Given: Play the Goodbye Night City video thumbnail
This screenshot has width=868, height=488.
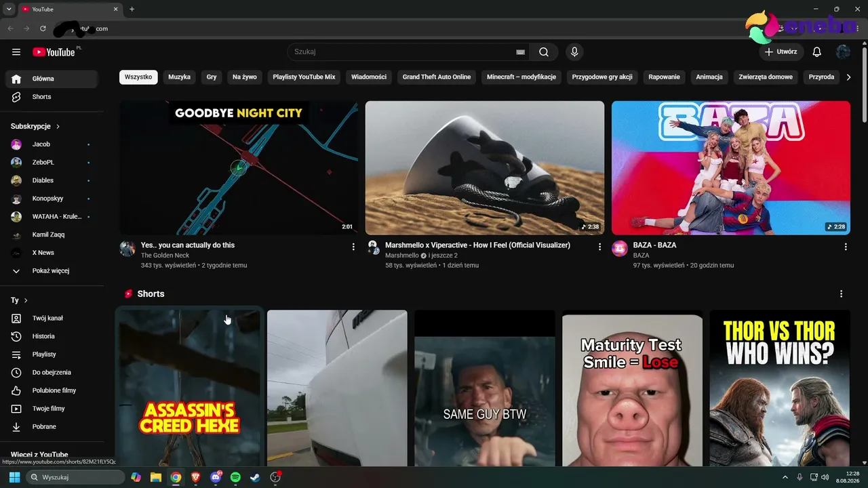Looking at the screenshot, I should (x=239, y=167).
